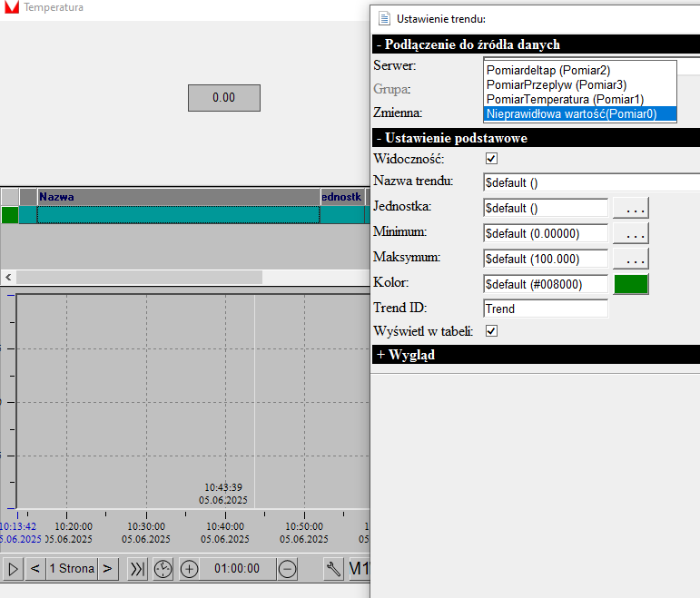
Task: Select Pomiardeltap (Pomiar2) from list
Action: pyautogui.click(x=580, y=70)
